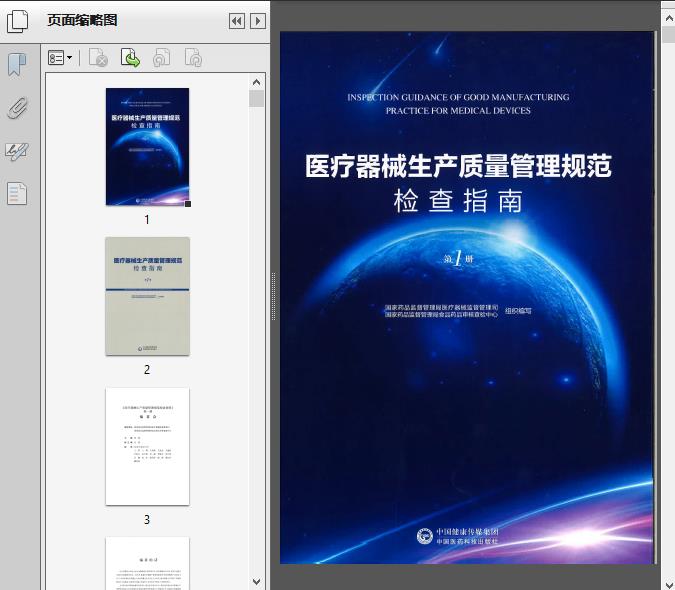Rotate pages counterclockwise

[161, 58]
